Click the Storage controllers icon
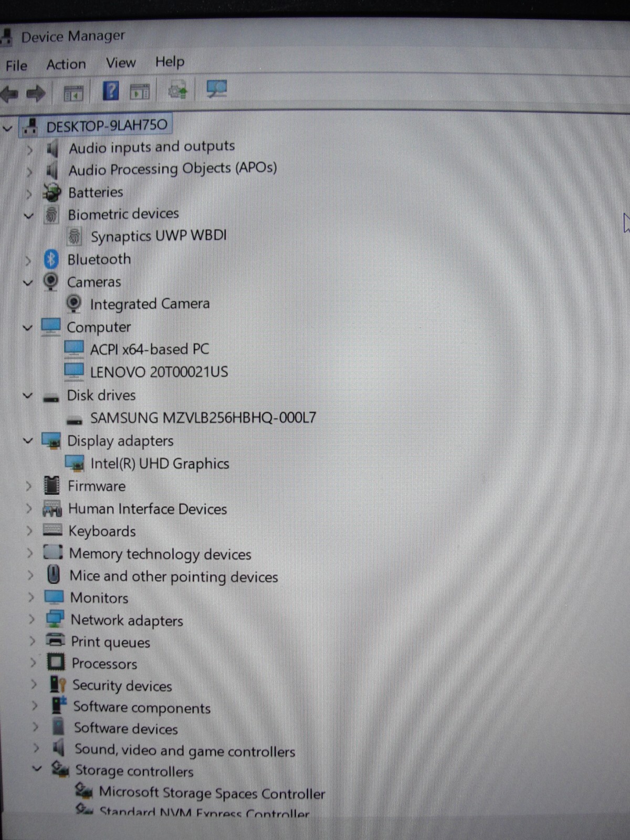 (x=60, y=769)
